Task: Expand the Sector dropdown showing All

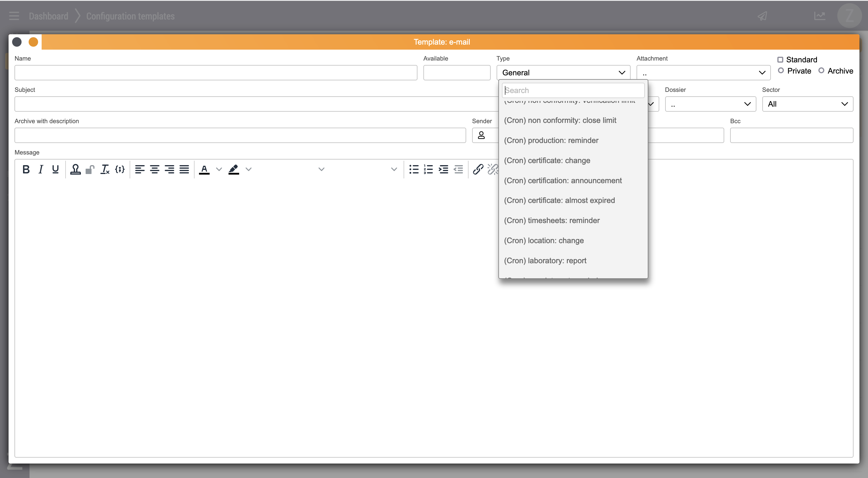Action: click(807, 104)
